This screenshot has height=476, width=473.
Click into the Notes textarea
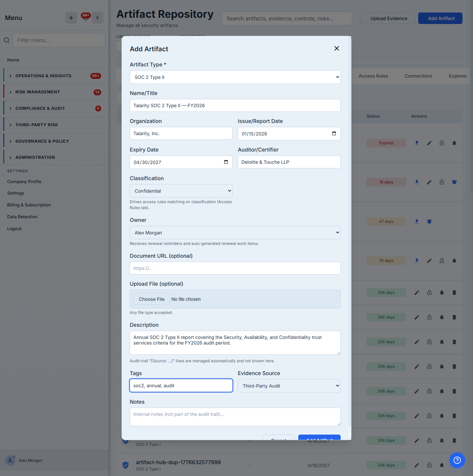[235, 417]
